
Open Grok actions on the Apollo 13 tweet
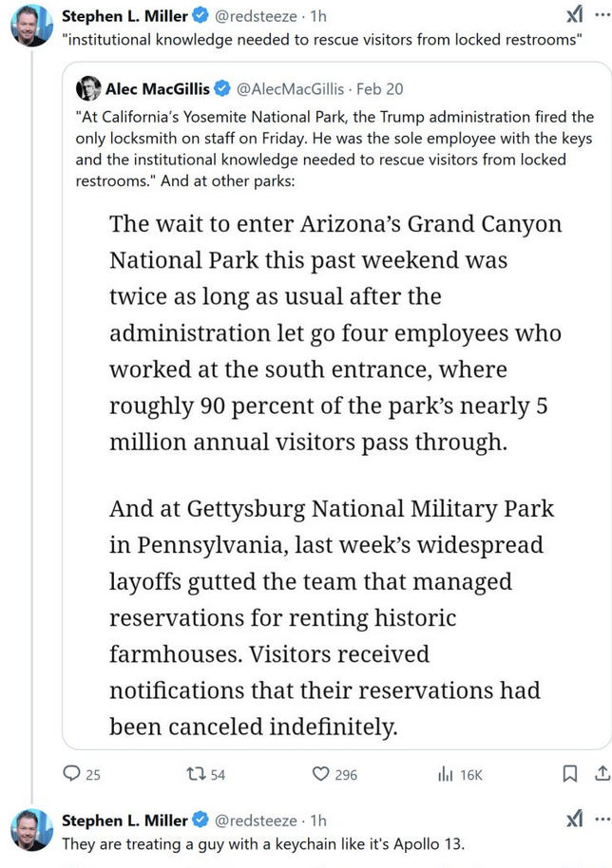[x=574, y=819]
